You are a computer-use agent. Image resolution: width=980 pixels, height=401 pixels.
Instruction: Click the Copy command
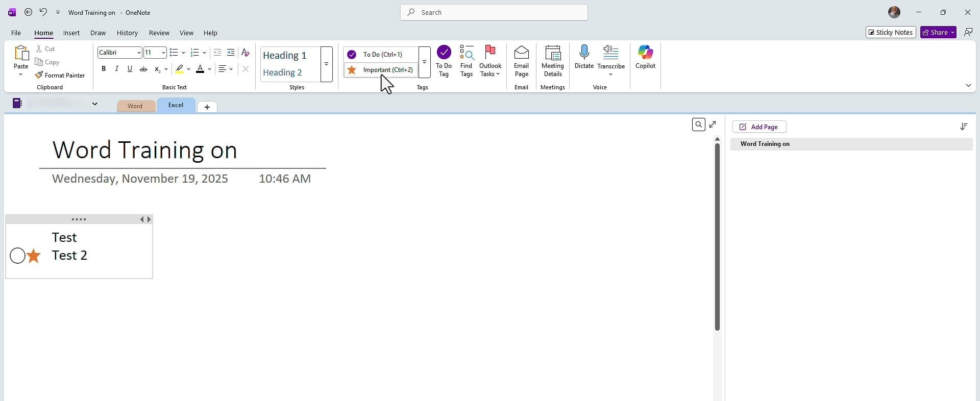coord(47,62)
